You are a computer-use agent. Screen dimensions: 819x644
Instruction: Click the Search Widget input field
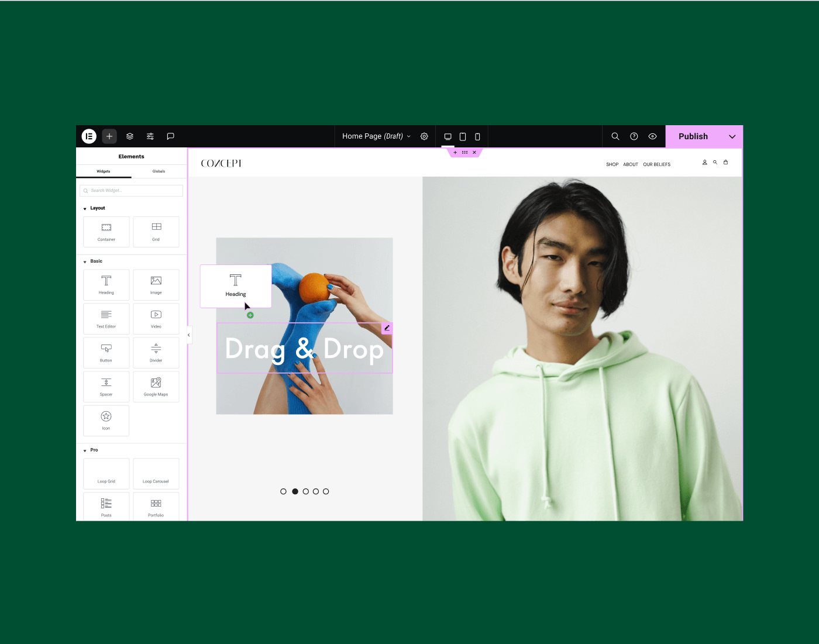click(132, 191)
